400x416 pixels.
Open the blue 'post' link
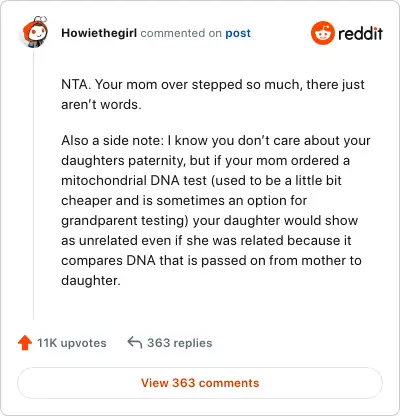coord(238,33)
